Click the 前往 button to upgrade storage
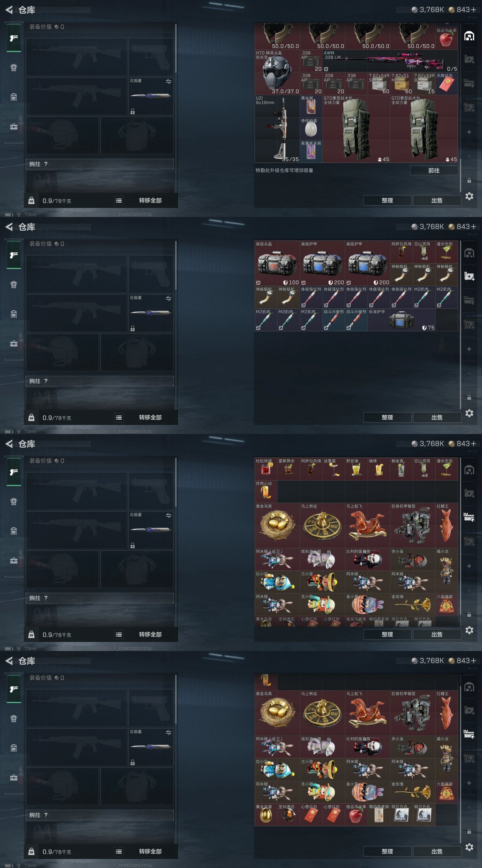The width and height of the screenshot is (482, 868). 434,171
